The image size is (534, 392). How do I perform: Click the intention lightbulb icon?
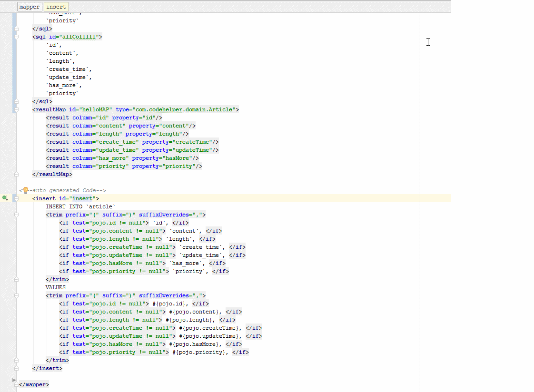click(x=25, y=190)
